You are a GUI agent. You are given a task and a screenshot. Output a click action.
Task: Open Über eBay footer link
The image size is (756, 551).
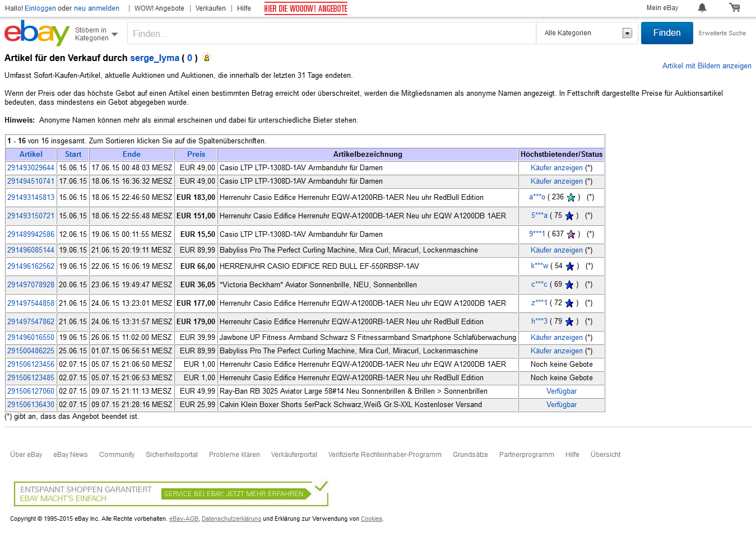(x=26, y=455)
